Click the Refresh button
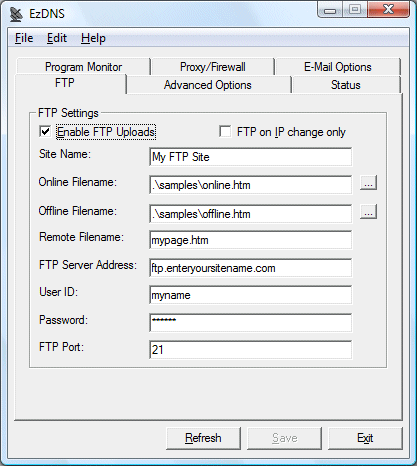Screen dimensions: 417x466 click(203, 438)
